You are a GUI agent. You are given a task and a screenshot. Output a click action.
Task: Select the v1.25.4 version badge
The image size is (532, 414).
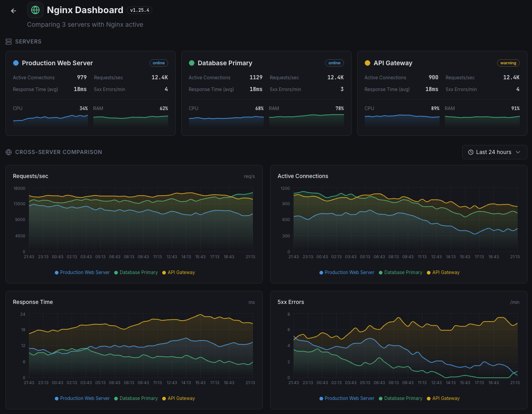pos(139,10)
